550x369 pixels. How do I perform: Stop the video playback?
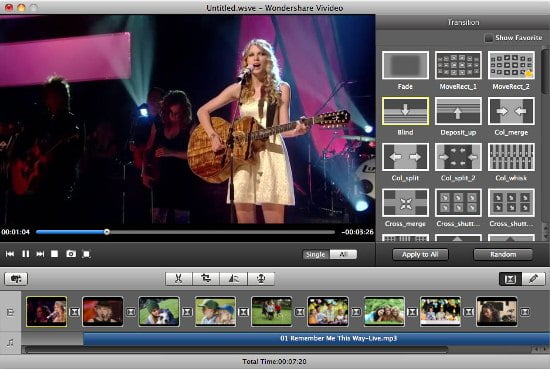(54, 254)
